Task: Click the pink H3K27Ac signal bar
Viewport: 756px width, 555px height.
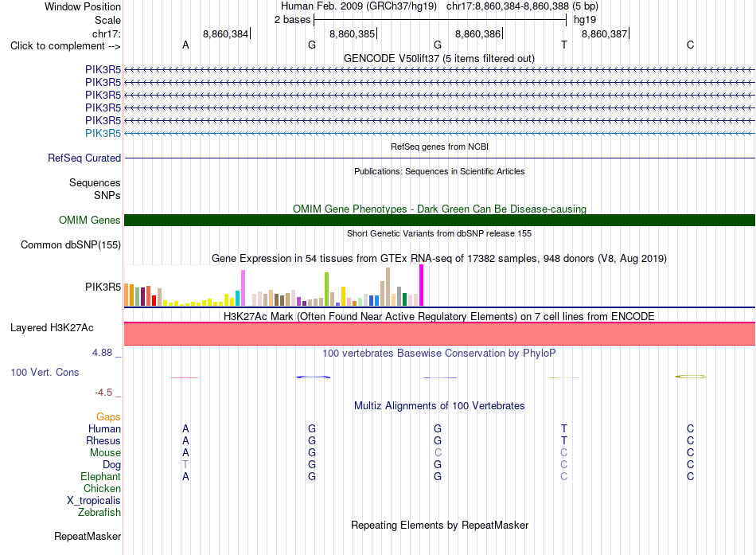Action: tap(439, 334)
